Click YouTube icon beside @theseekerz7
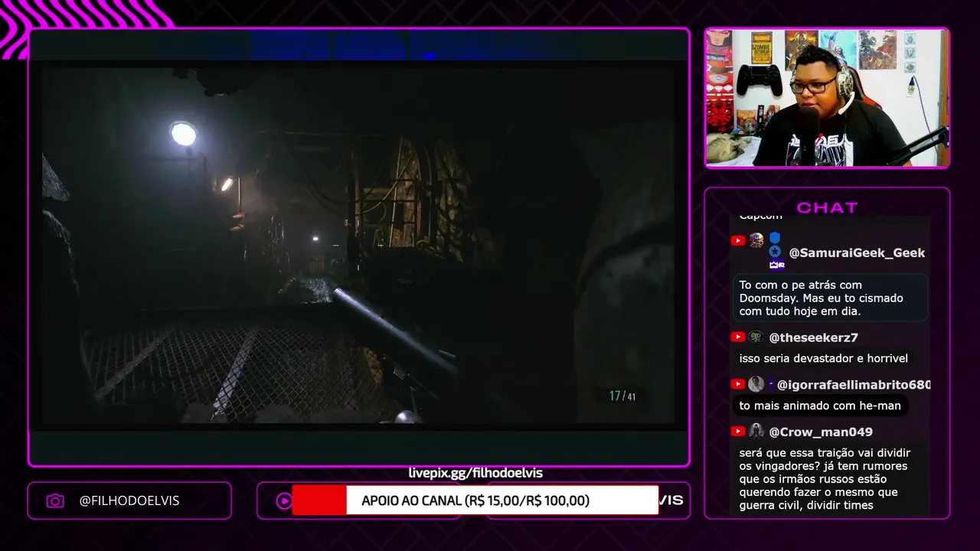Image resolution: width=980 pixels, height=551 pixels. [738, 337]
